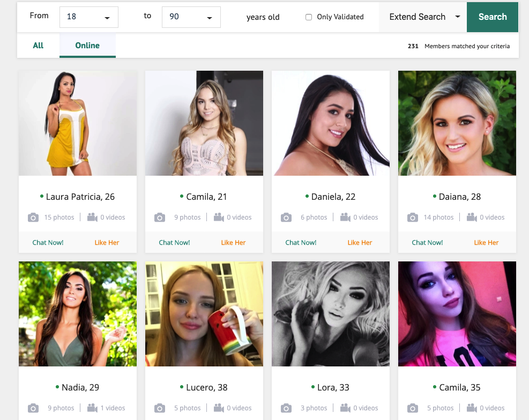Viewport: 529px width, 420px height.
Task: Click Like Her on Camila, 21's card
Action: 233,242
